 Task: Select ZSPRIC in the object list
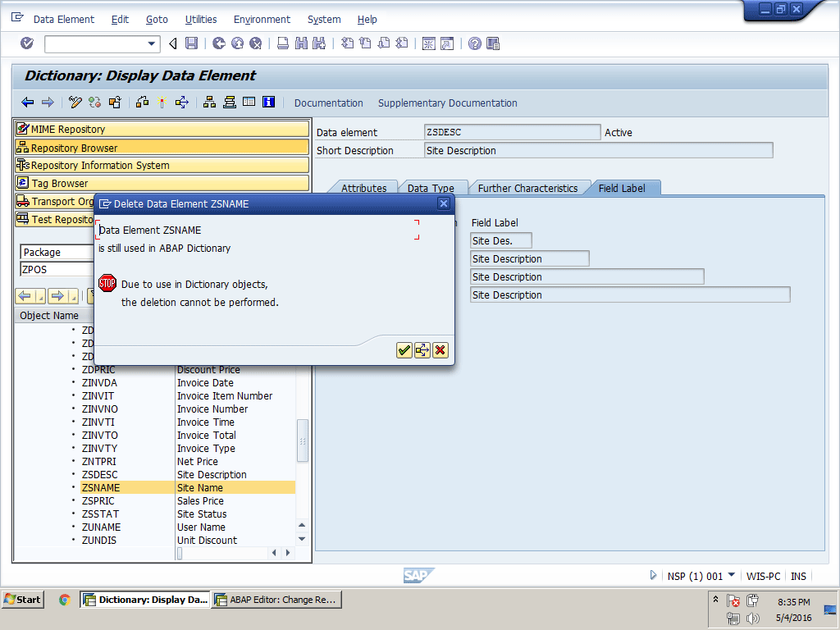98,500
